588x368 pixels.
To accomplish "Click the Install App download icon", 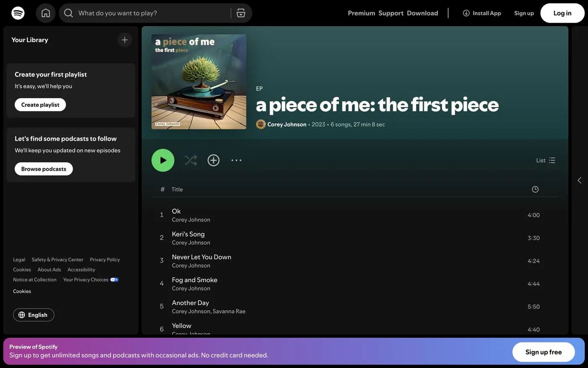I will [x=466, y=13].
